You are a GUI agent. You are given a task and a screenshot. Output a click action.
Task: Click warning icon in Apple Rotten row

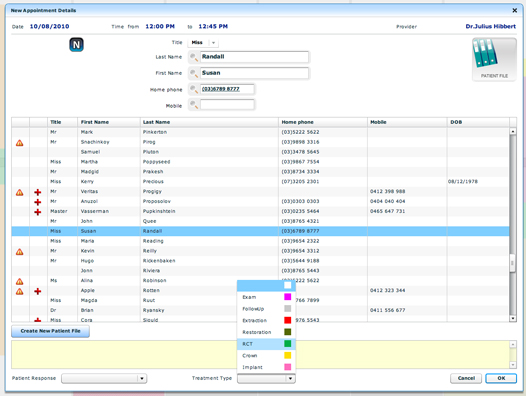[20, 291]
